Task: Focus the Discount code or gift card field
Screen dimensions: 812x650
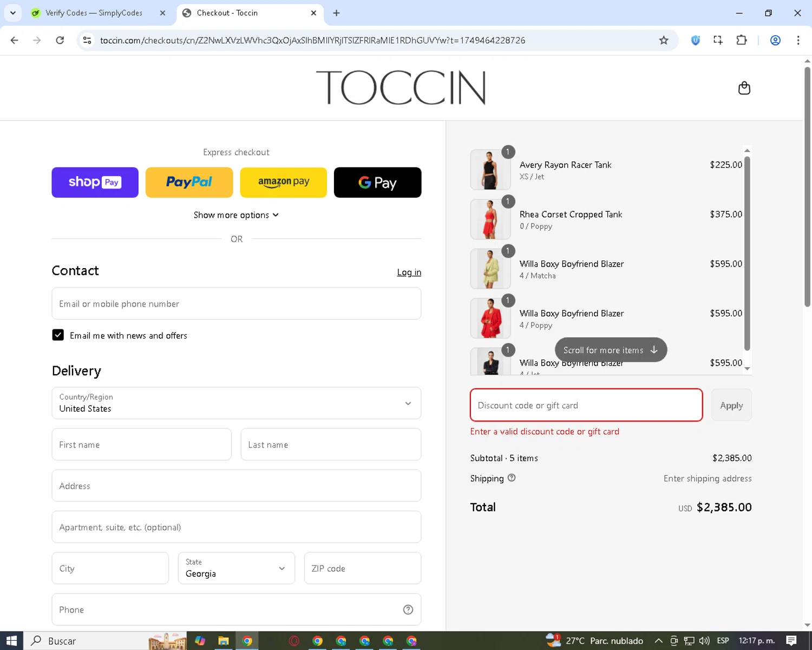Action: (586, 405)
